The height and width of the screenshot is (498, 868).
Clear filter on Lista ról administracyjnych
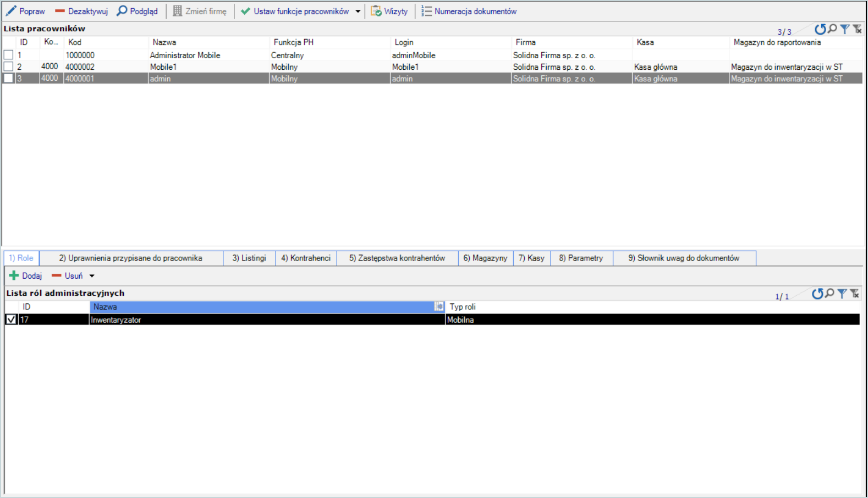point(854,294)
